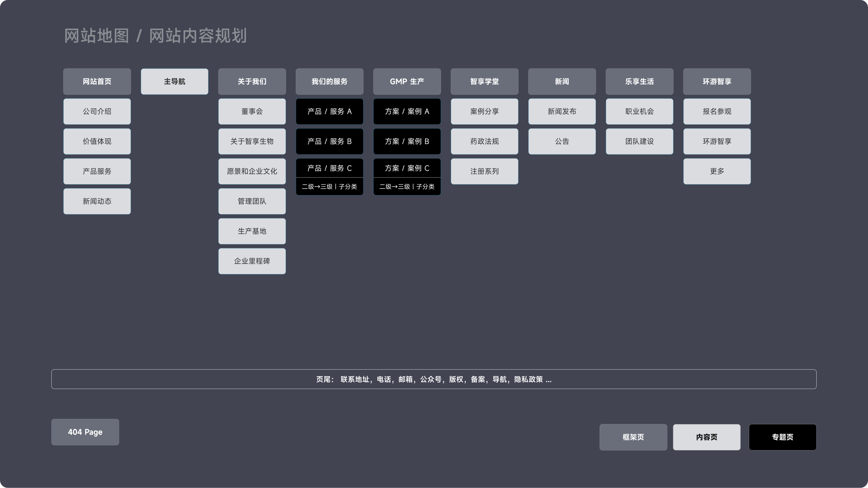Screen dimensions: 868x488
Task: Expand 二级→三级 子分类 under 产品 / 服务 C
Action: tap(329, 187)
